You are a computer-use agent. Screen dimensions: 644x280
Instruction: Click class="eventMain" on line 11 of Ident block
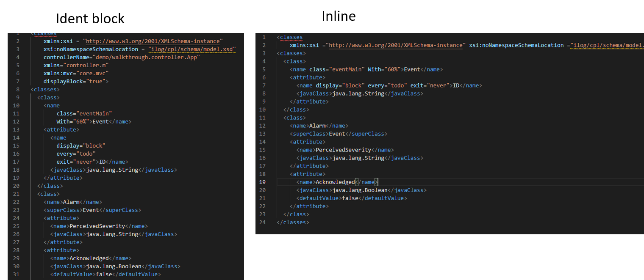(x=84, y=113)
